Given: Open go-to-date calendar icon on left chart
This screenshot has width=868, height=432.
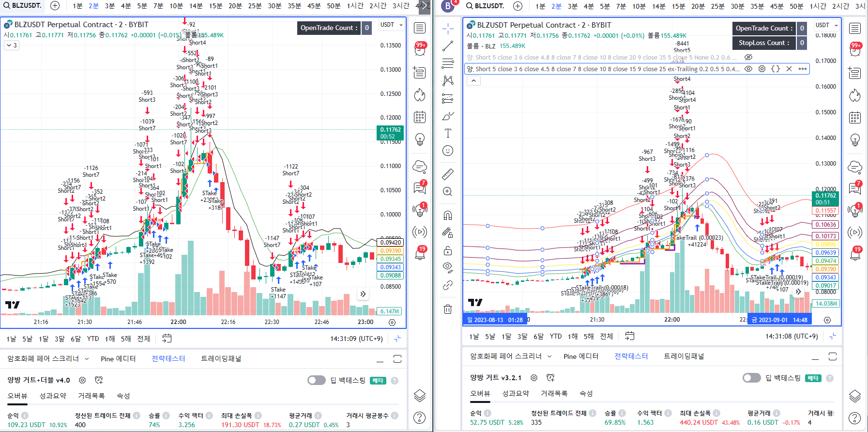Looking at the screenshot, I should click(167, 339).
